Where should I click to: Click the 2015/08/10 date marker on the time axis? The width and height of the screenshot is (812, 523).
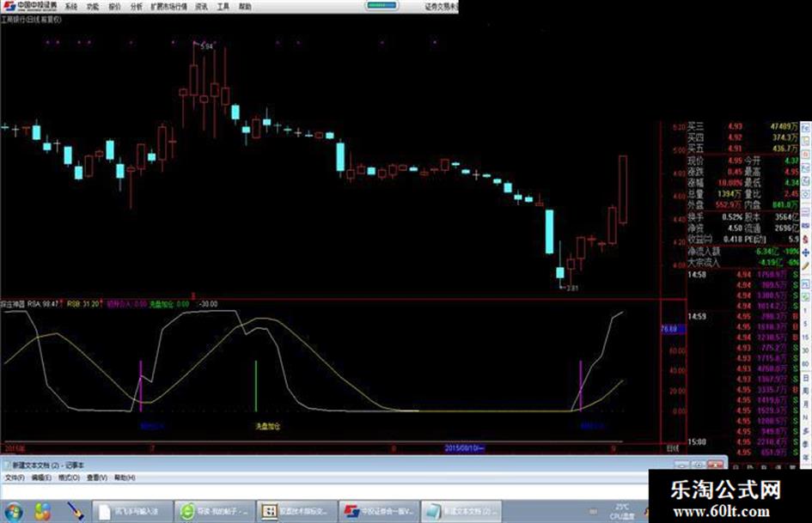click(465, 448)
